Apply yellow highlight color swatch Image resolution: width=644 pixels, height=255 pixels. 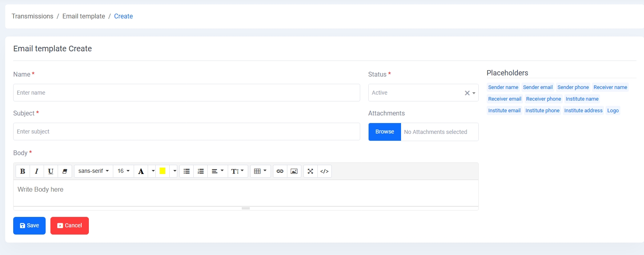click(163, 171)
